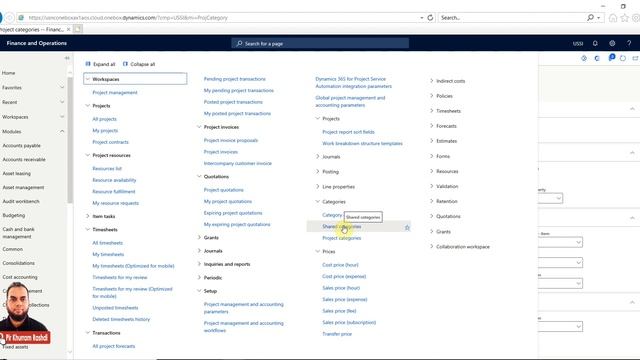Click the browser search magnifier icon
The height and width of the screenshot is (360, 640).
pyautogui.click(x=590, y=18)
